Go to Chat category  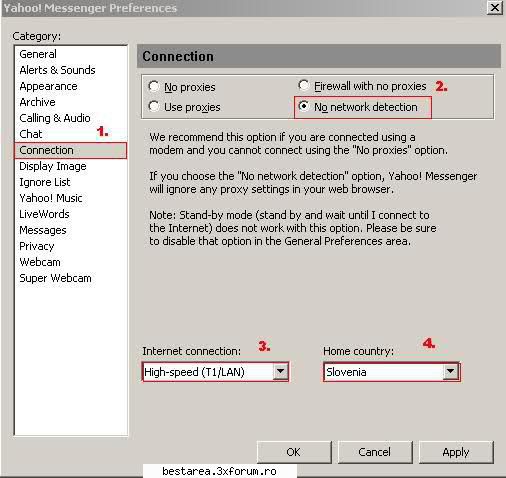(71, 134)
